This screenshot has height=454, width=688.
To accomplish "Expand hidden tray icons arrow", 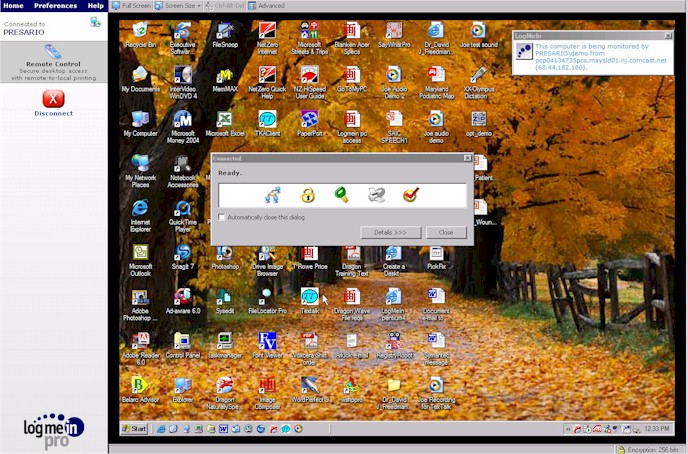I will pyautogui.click(x=568, y=429).
